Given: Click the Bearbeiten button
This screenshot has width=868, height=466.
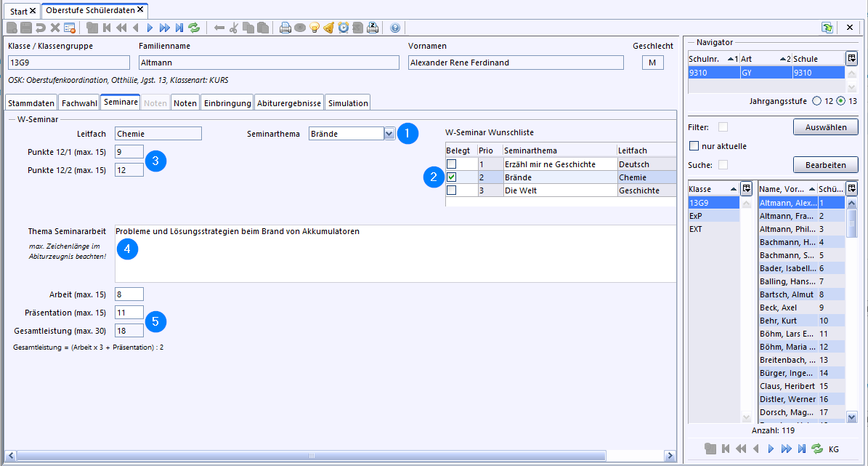Looking at the screenshot, I should (x=826, y=164).
